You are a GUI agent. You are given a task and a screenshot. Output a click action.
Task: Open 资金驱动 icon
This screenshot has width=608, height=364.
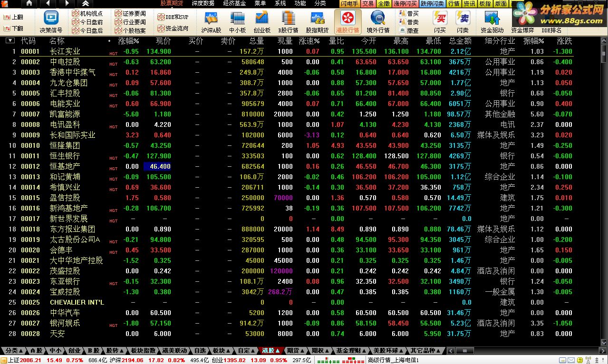(492, 18)
